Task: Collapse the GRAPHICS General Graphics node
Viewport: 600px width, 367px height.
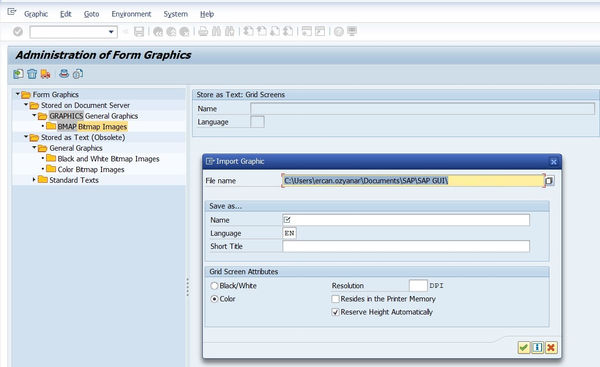Action: [x=34, y=115]
